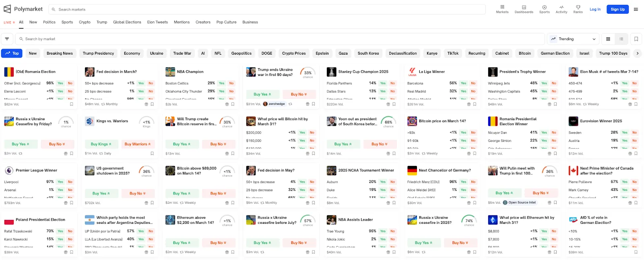Viewport: 644px width, 260px height.
Task: Click the Search markets input field
Action: pos(267,9)
